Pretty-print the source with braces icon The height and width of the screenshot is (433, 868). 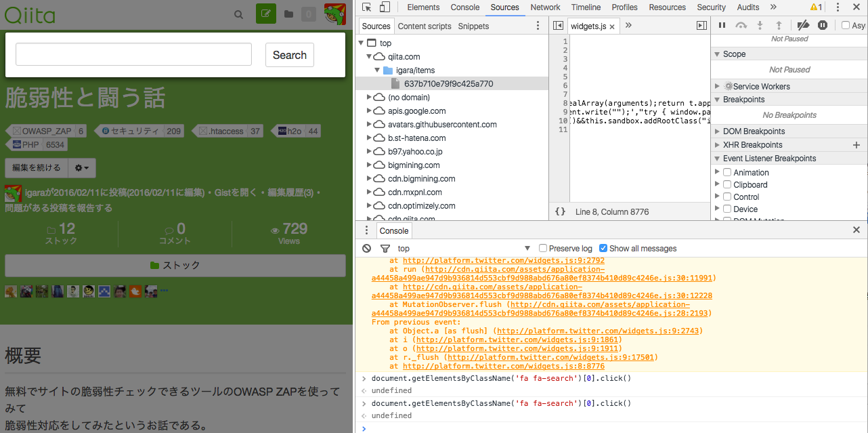tap(560, 211)
